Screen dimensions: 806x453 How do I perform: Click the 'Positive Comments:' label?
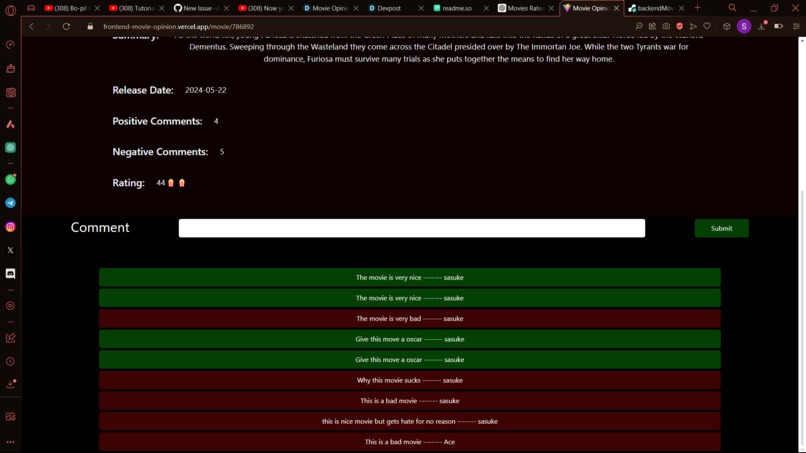pyautogui.click(x=157, y=121)
